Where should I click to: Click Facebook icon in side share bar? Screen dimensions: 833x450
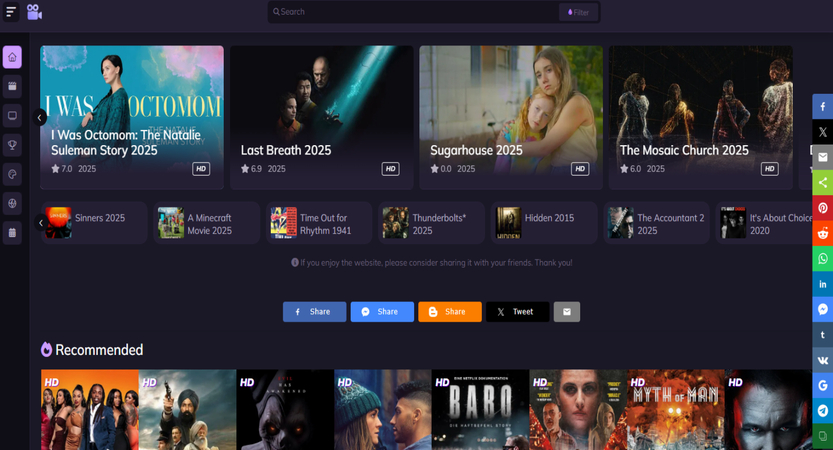coord(822,107)
